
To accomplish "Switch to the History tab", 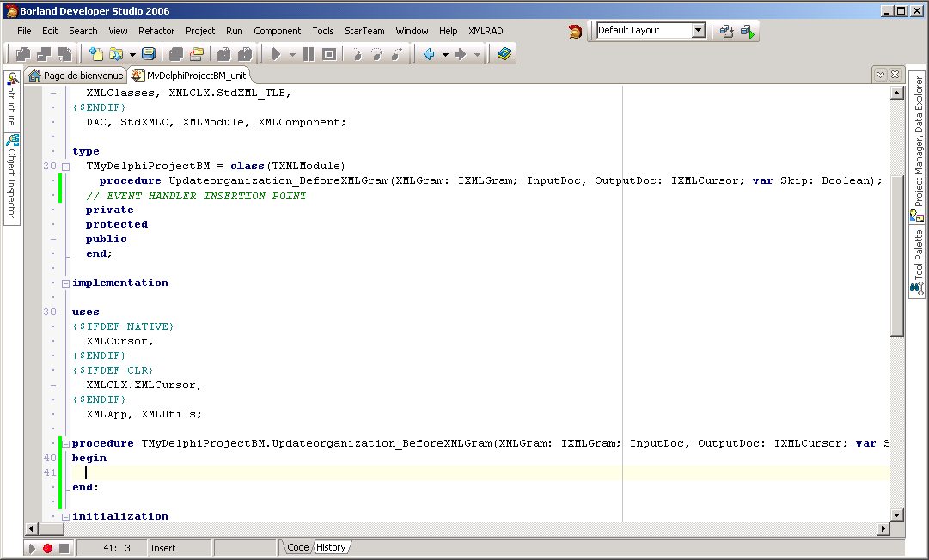I will pyautogui.click(x=331, y=547).
